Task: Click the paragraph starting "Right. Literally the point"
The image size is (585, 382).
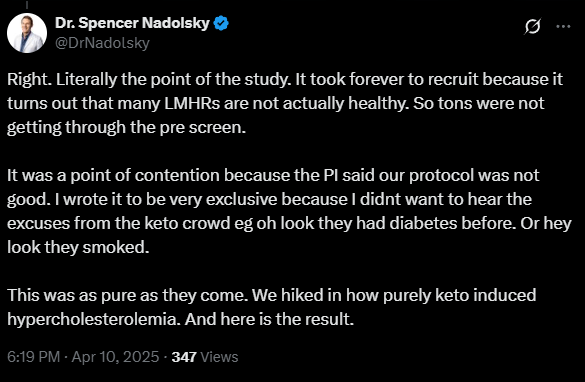Action: (285, 103)
